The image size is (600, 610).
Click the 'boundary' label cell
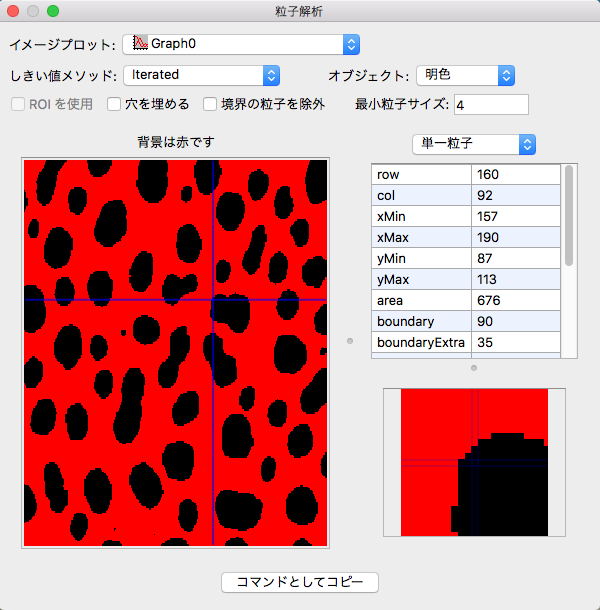click(x=421, y=321)
